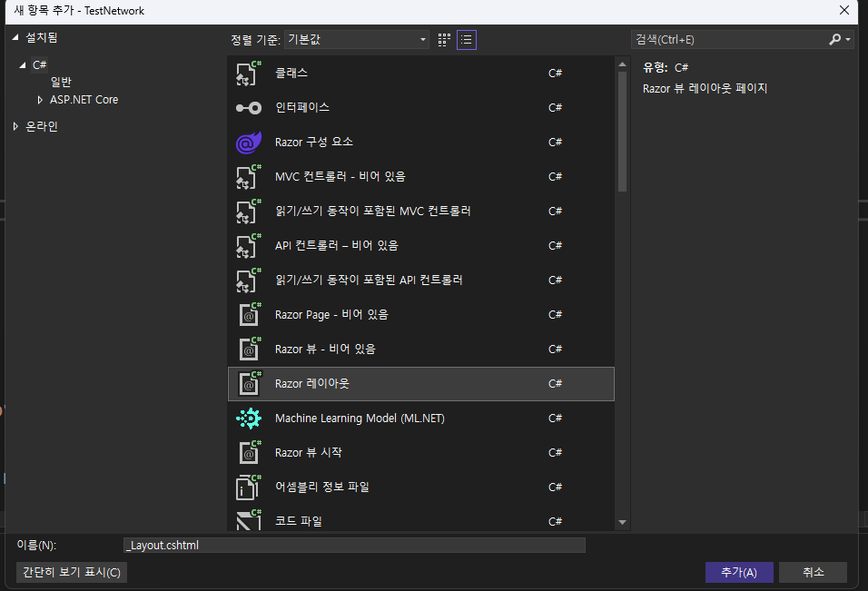Select 설치됨 category label
Viewport: 868px width, 591px height.
(42, 37)
